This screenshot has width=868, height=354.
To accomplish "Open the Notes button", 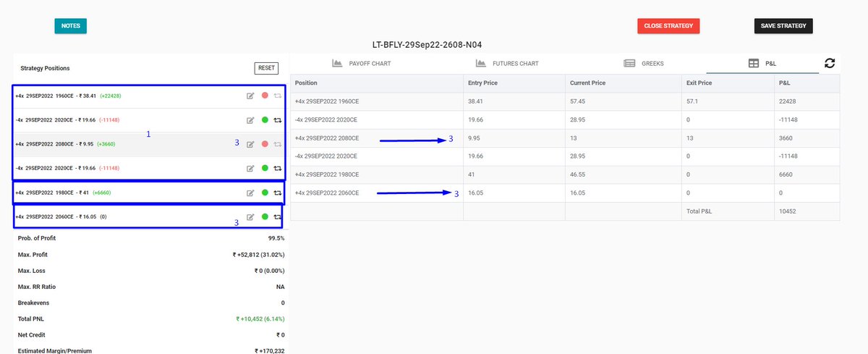I will (71, 25).
